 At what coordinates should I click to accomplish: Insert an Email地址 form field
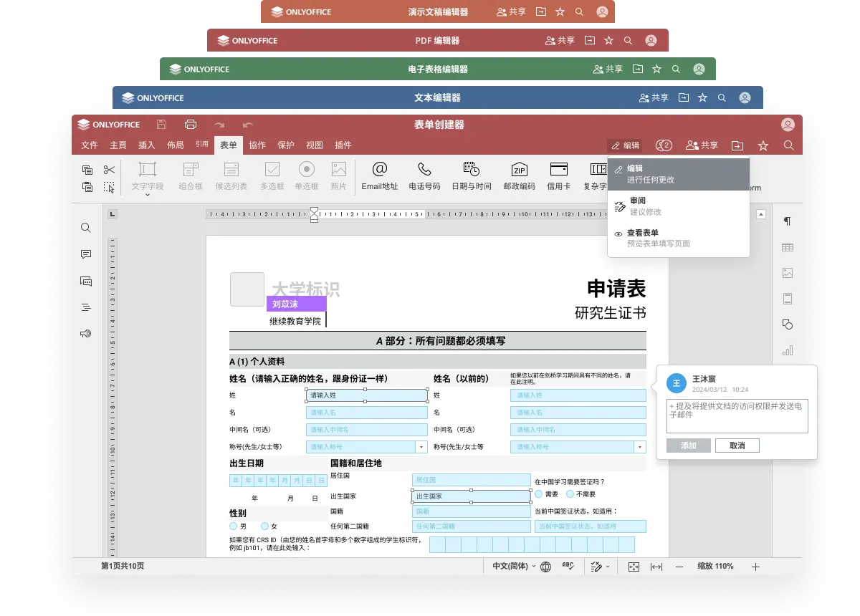[379, 175]
